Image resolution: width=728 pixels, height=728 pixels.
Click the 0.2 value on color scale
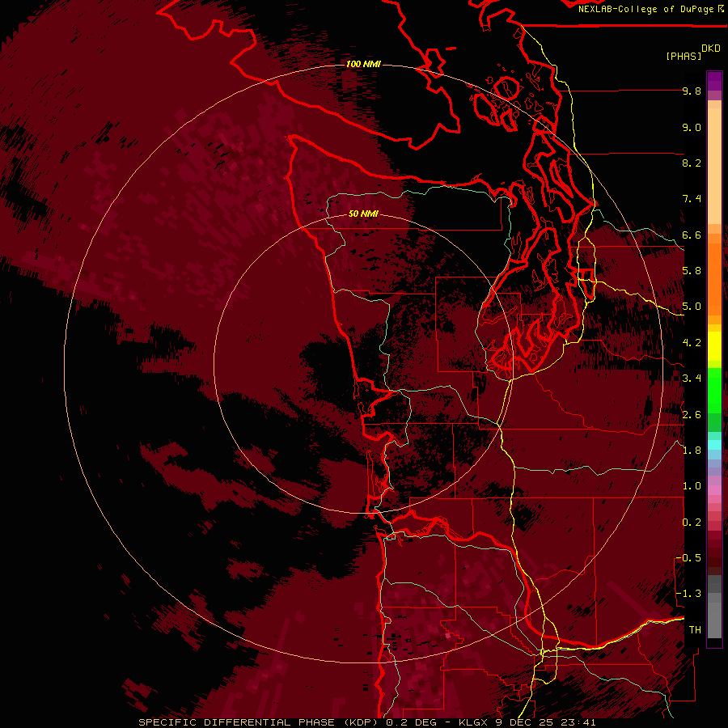click(x=692, y=523)
